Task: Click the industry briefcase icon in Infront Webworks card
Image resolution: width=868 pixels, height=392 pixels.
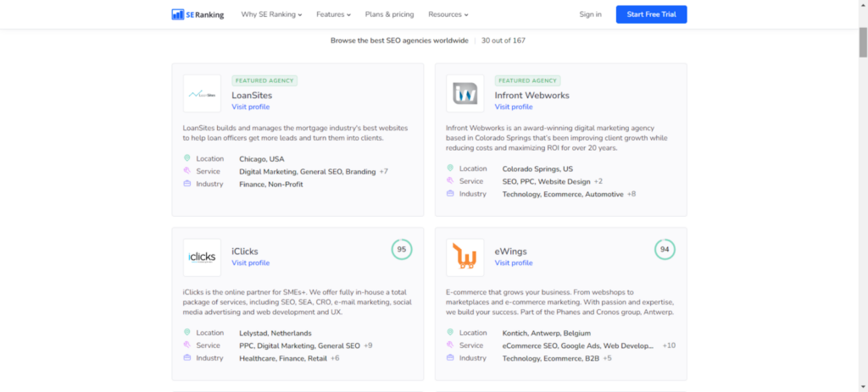Action: (x=450, y=194)
